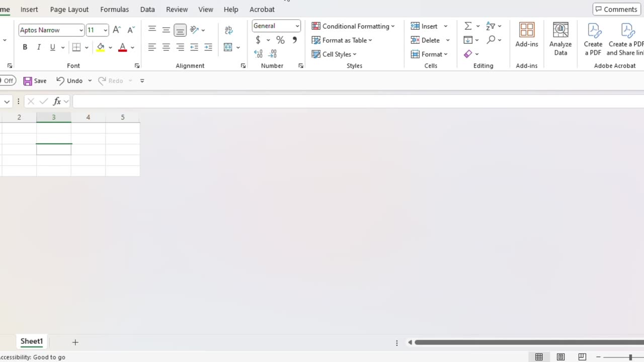Enable Wrap Text

point(229,30)
